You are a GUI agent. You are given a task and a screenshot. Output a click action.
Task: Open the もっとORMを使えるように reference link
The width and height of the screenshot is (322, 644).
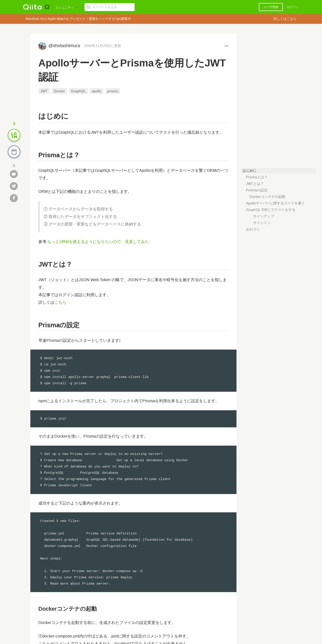(98, 242)
